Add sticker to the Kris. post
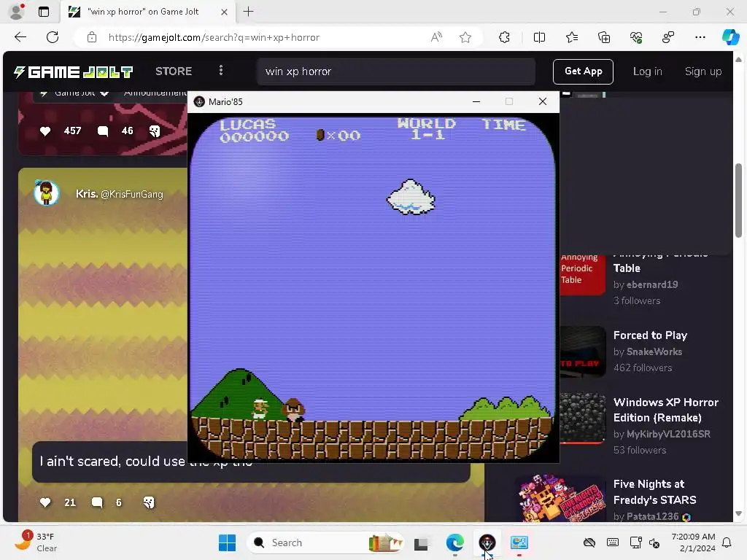This screenshot has height=560, width=747. coord(149,502)
